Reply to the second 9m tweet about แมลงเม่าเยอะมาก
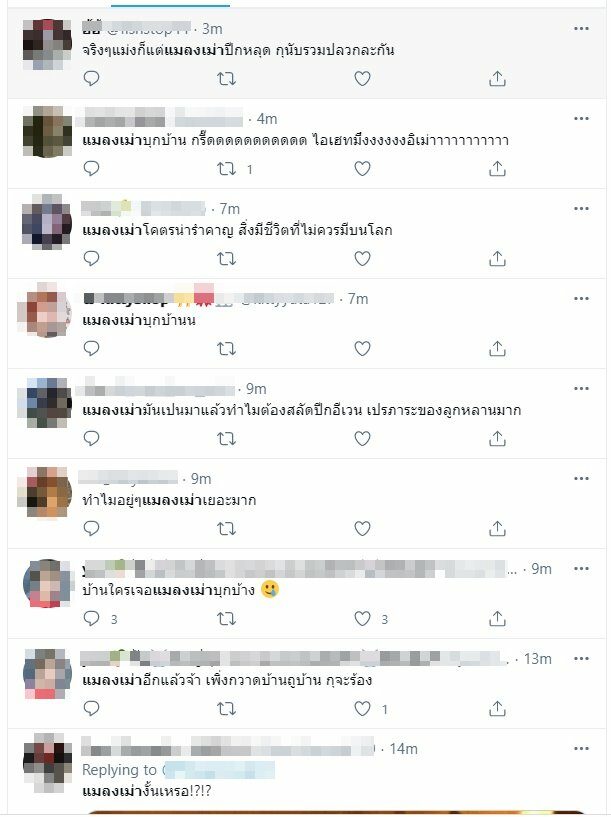This screenshot has height=817, width=611. point(92,528)
